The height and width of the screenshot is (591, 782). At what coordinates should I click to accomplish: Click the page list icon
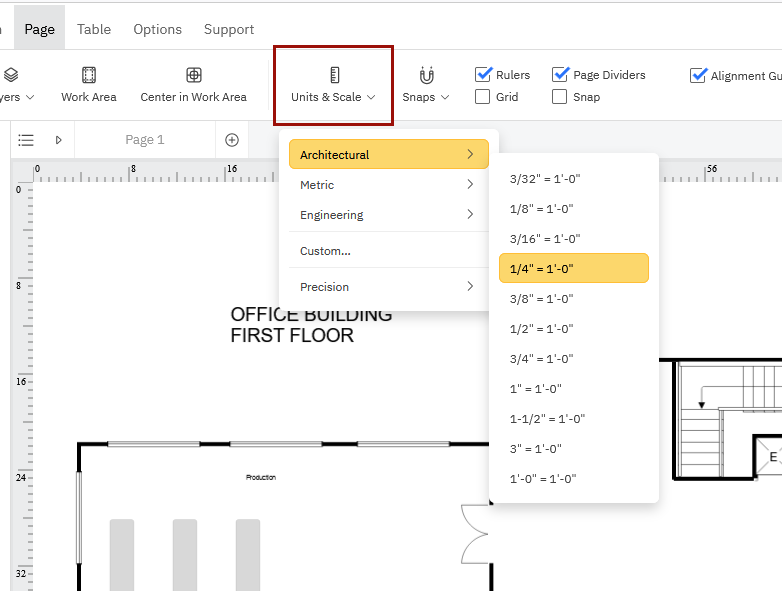[26, 140]
